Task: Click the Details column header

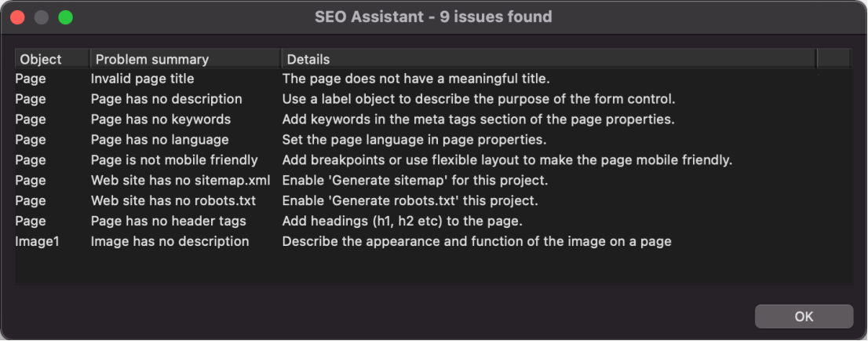Action: (549, 60)
